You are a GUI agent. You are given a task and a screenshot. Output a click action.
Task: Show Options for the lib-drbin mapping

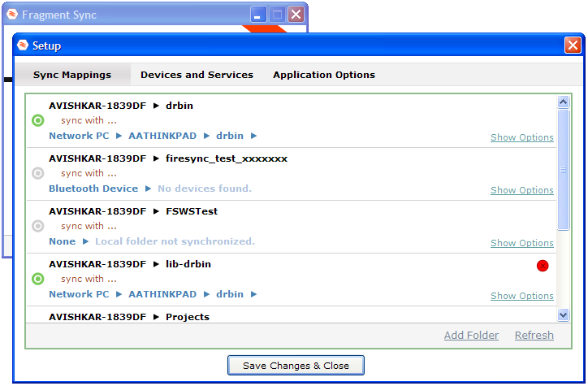(x=522, y=296)
